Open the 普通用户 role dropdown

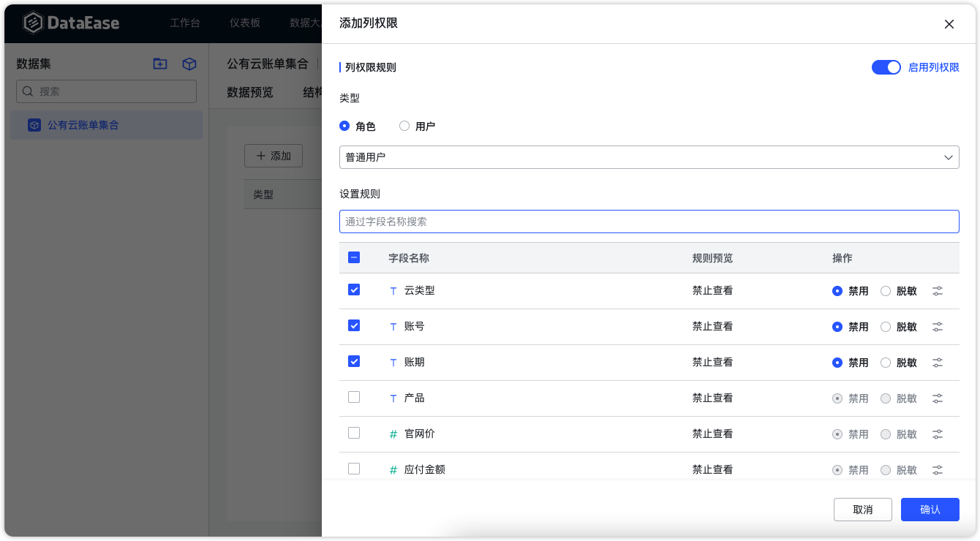point(649,157)
